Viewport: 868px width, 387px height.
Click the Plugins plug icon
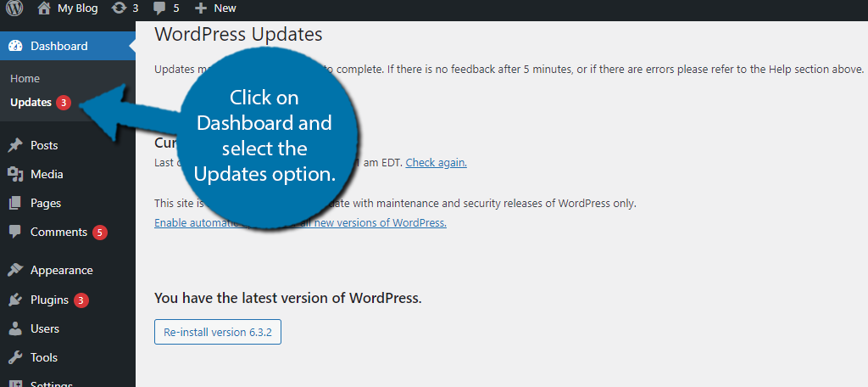(x=15, y=300)
